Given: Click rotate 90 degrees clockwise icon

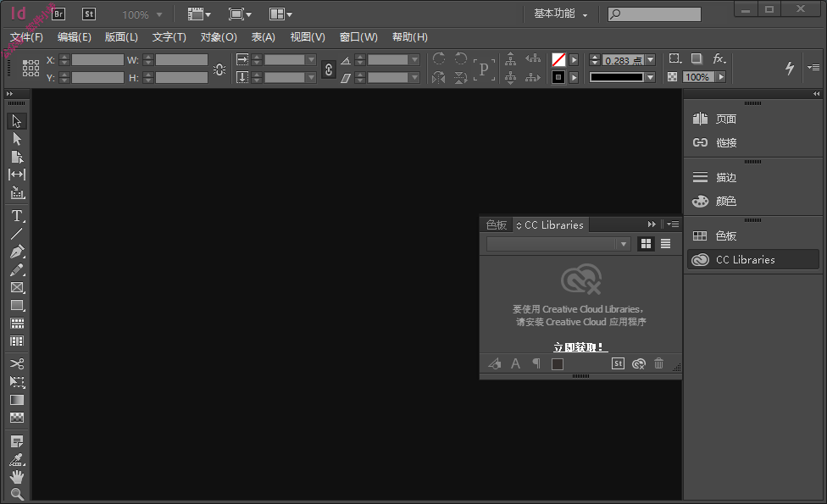Looking at the screenshot, I should (439, 58).
